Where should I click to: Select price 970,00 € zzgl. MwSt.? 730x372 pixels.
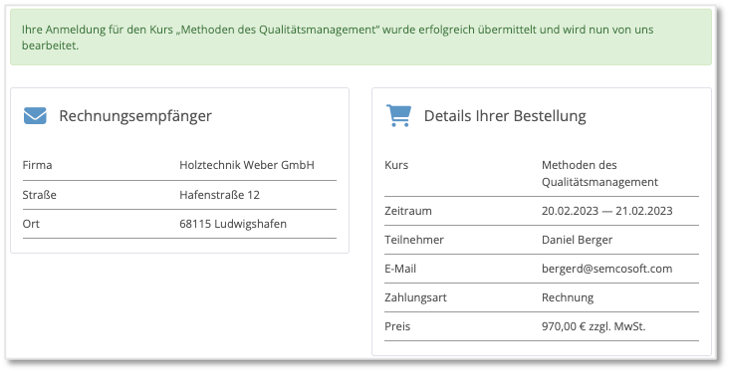pyautogui.click(x=594, y=326)
